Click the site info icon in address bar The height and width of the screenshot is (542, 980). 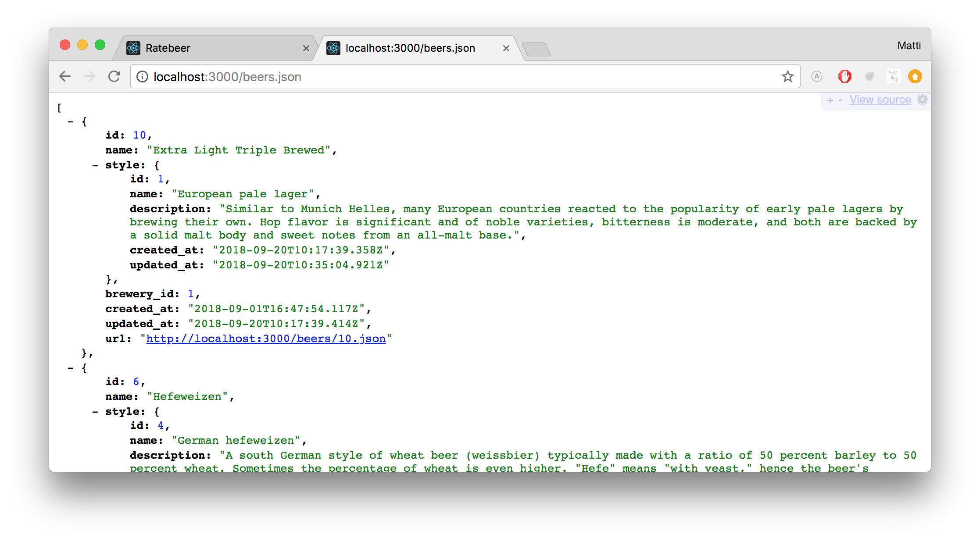click(142, 77)
